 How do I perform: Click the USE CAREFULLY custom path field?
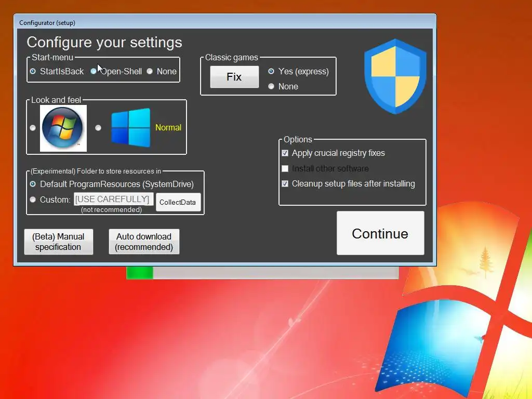click(x=114, y=199)
